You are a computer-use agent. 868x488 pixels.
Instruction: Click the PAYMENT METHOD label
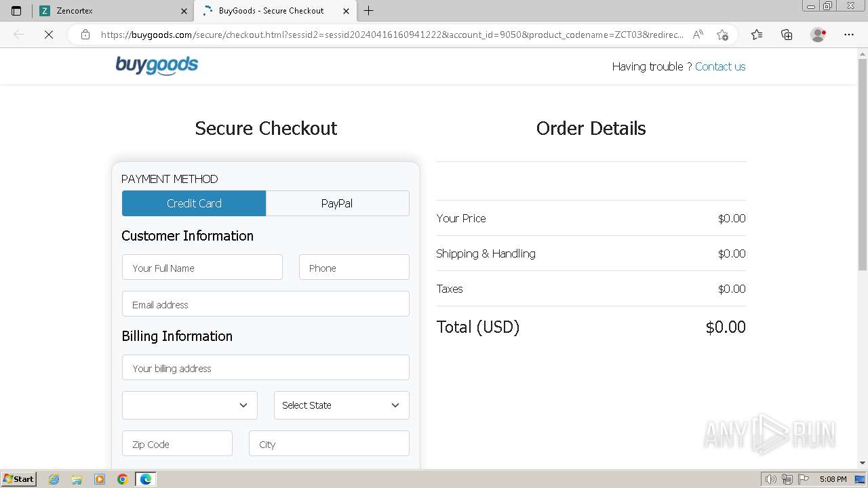pos(170,179)
